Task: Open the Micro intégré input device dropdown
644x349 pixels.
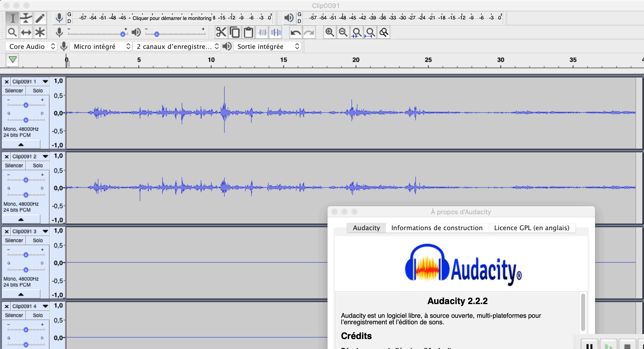Action: [x=101, y=46]
